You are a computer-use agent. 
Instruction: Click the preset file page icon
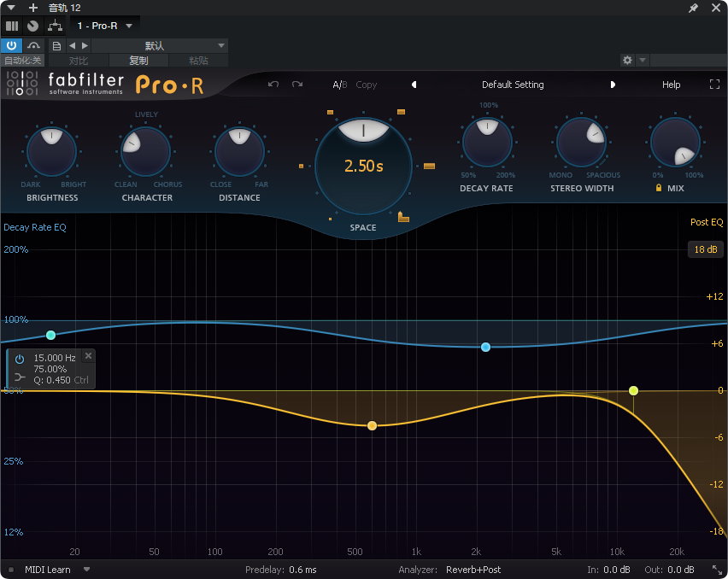click(56, 45)
